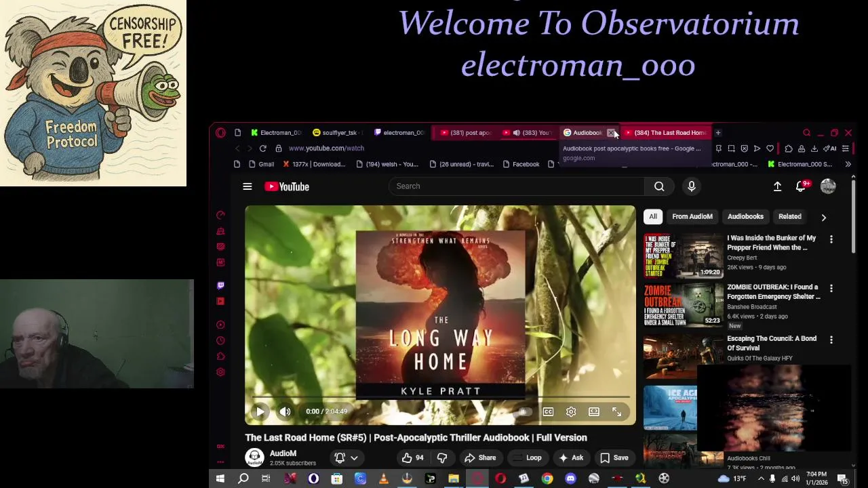Open Windows Start menu
The image size is (868, 488).
[220, 479]
